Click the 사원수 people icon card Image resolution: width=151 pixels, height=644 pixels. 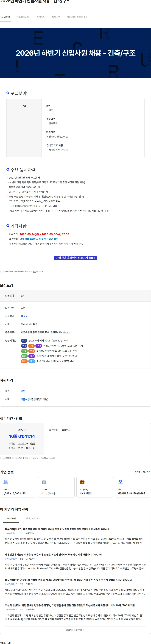(x=18, y=487)
